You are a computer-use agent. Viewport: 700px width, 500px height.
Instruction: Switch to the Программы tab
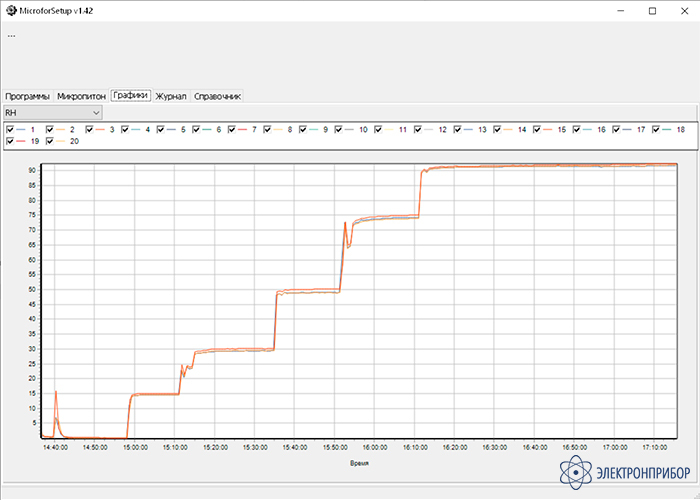tap(27, 96)
